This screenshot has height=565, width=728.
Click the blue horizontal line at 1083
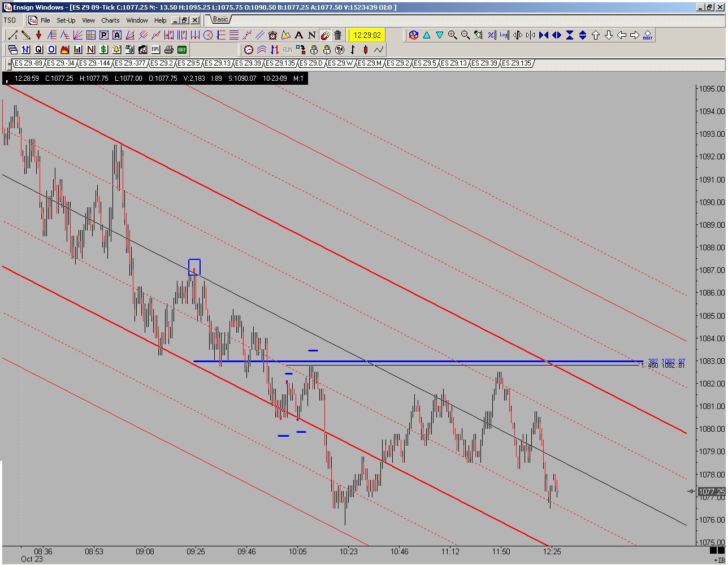pos(418,361)
